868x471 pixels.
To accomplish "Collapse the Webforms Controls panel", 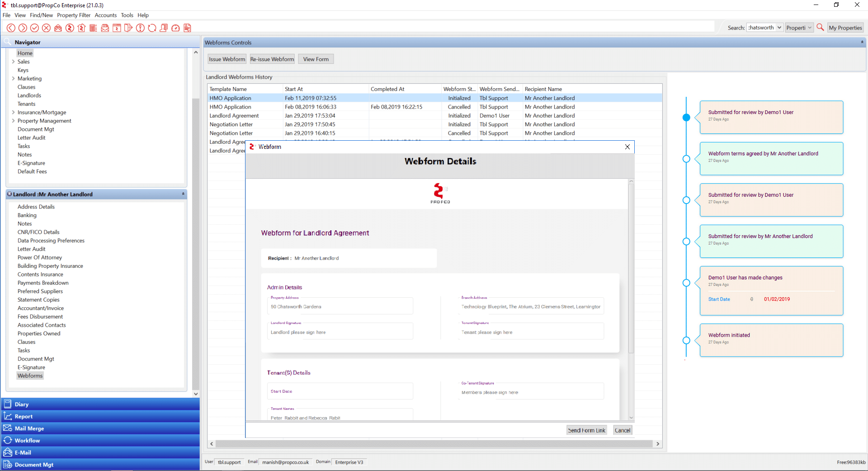I will pyautogui.click(x=862, y=42).
